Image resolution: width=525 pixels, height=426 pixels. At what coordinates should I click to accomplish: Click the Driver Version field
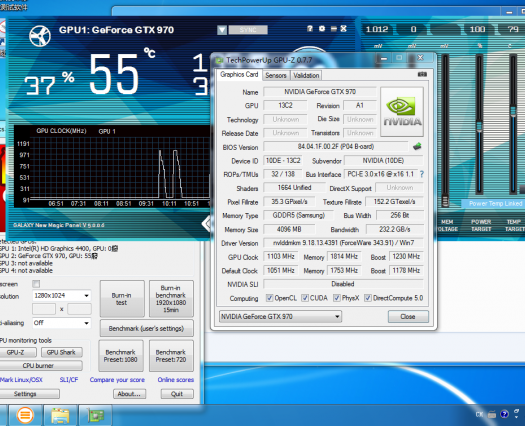pyautogui.click(x=344, y=243)
